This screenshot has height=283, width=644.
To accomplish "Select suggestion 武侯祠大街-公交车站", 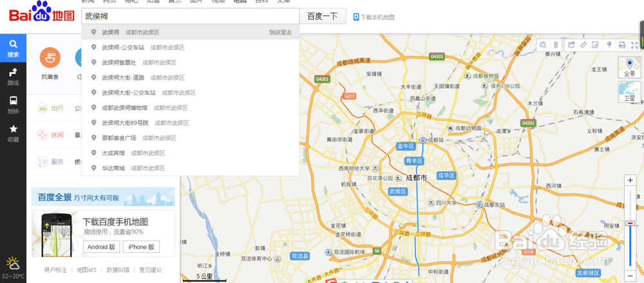I will 190,93.
